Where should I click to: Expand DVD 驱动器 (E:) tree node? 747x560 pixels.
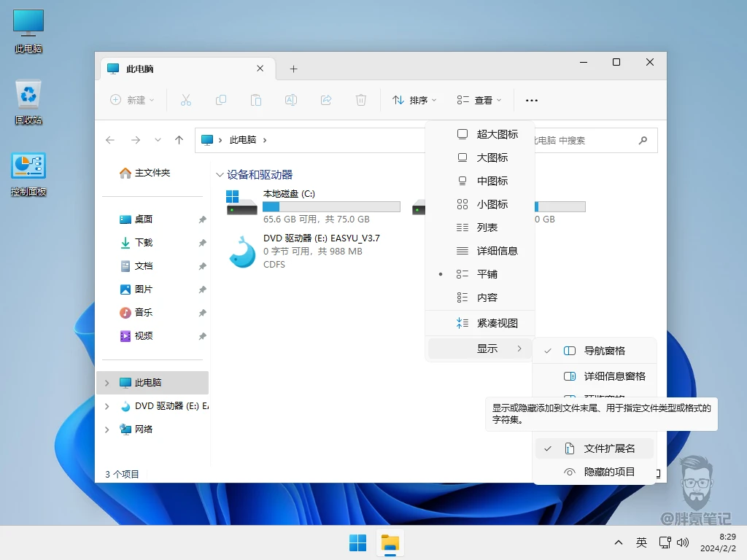coord(107,406)
